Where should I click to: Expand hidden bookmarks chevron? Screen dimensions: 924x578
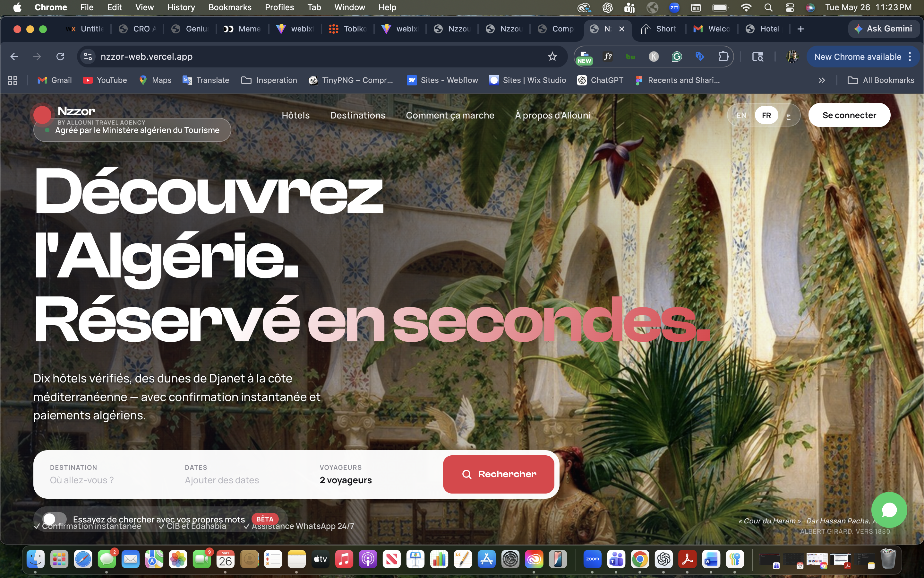822,80
